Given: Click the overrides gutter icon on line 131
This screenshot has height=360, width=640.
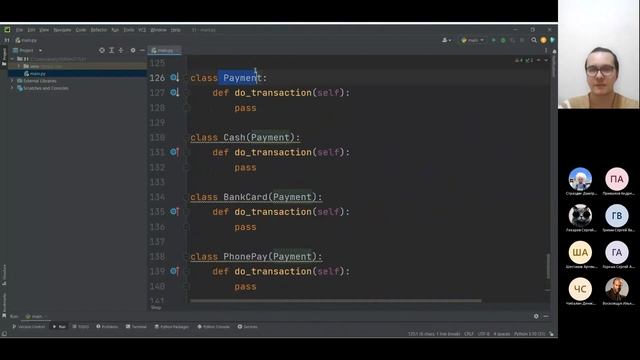Looking at the screenshot, I should (175, 152).
